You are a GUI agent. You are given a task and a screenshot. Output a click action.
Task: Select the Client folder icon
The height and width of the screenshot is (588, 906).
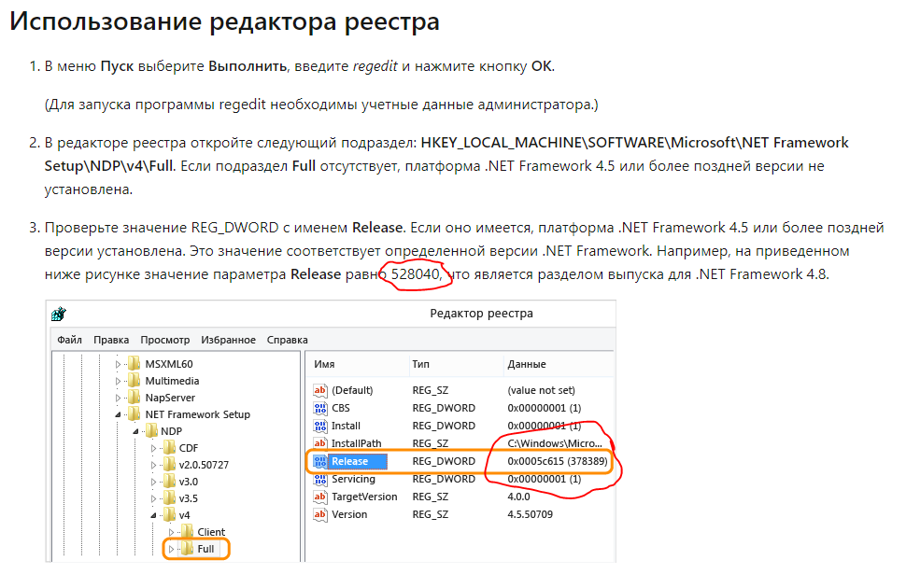point(187,531)
